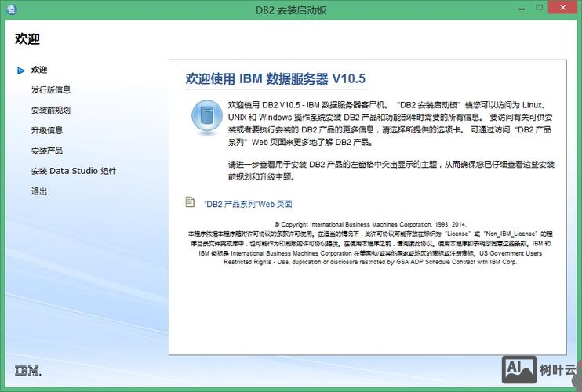The height and width of the screenshot is (392, 582).
Task: Open the "DB2 产品系列" Web 页面 link
Action: [248, 204]
